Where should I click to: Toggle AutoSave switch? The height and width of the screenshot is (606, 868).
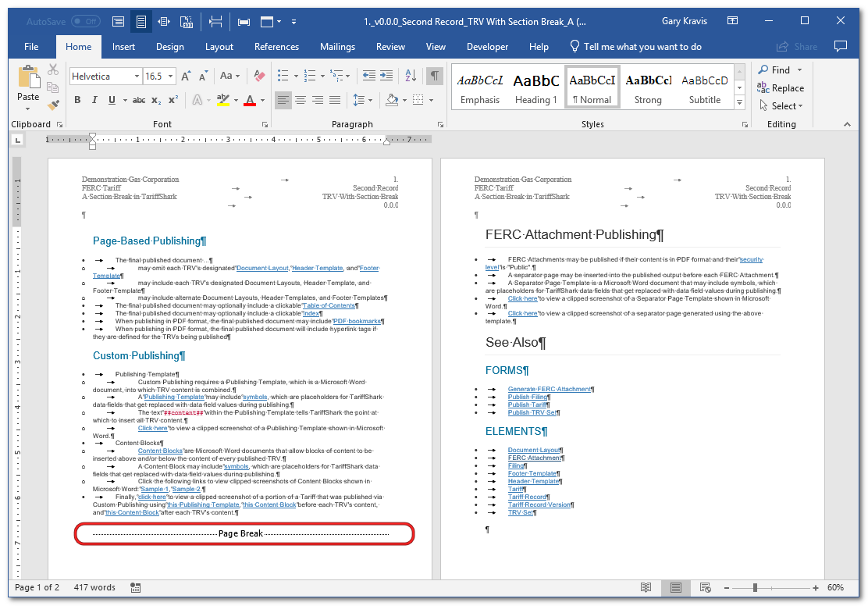pos(85,22)
